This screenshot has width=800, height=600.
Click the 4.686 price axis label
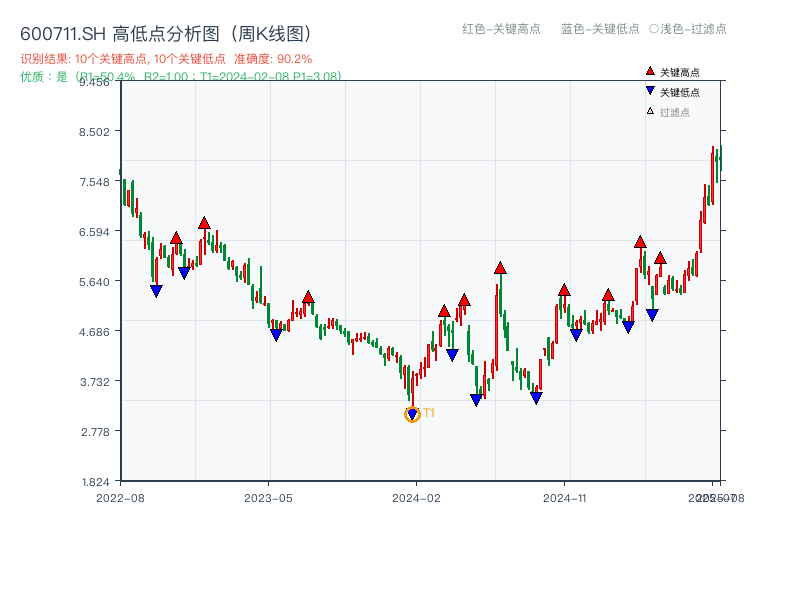(x=94, y=332)
